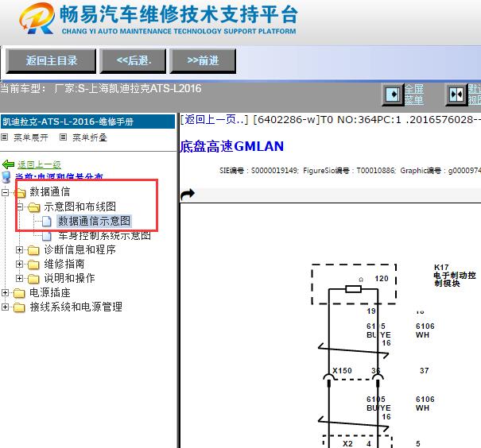This screenshot has height=448, width=481.
Task: Go back with the <<后退 button
Action: pos(133,61)
